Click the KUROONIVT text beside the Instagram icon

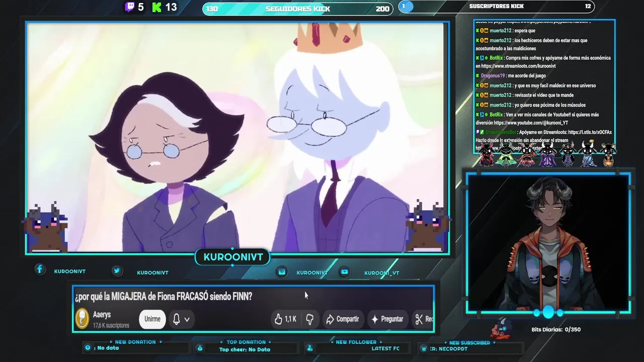click(x=312, y=273)
